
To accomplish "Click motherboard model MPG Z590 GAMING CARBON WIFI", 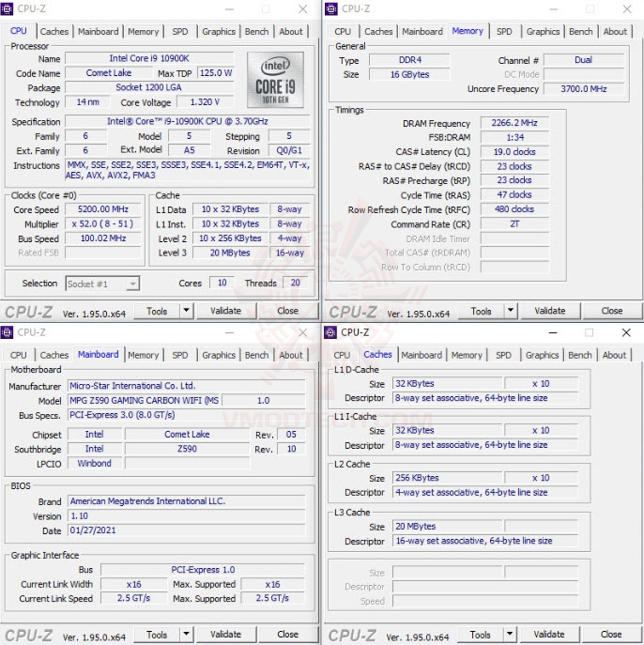I will click(145, 400).
